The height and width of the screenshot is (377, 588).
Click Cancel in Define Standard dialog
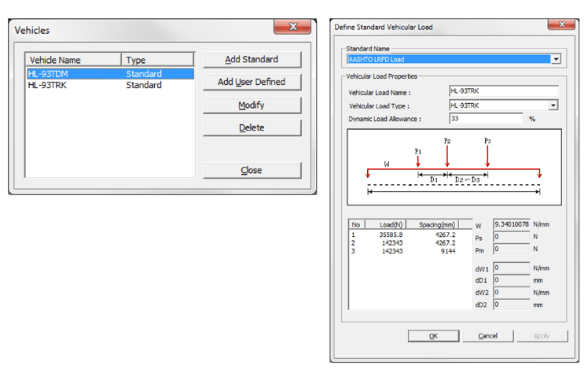coord(487,336)
